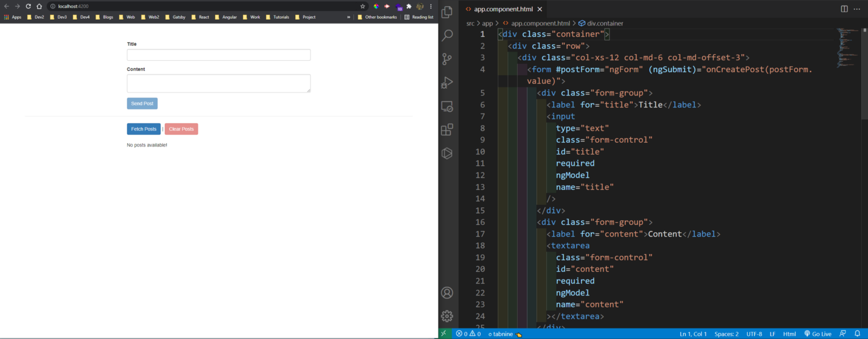Image resolution: width=868 pixels, height=339 pixels.
Task: Show hidden bookmarks overflow chevron
Action: click(x=348, y=17)
